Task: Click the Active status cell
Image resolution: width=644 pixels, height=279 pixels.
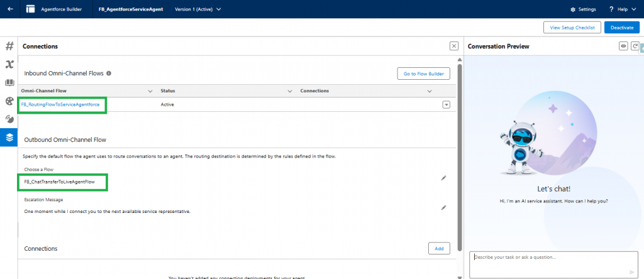Action: pyautogui.click(x=167, y=104)
